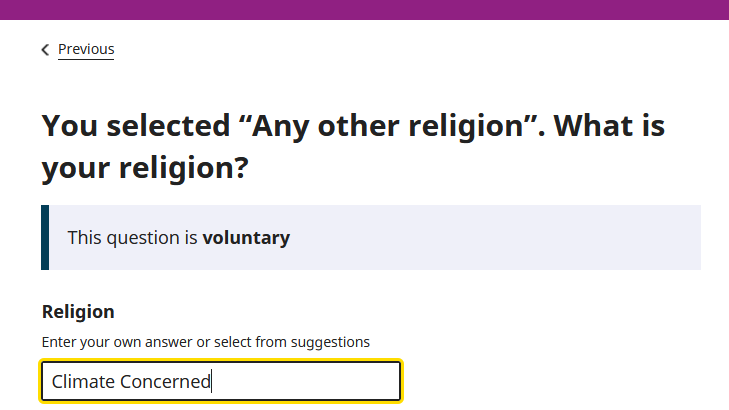Click the "This question is voluntary" notice
The image size is (729, 410).
[x=370, y=238]
